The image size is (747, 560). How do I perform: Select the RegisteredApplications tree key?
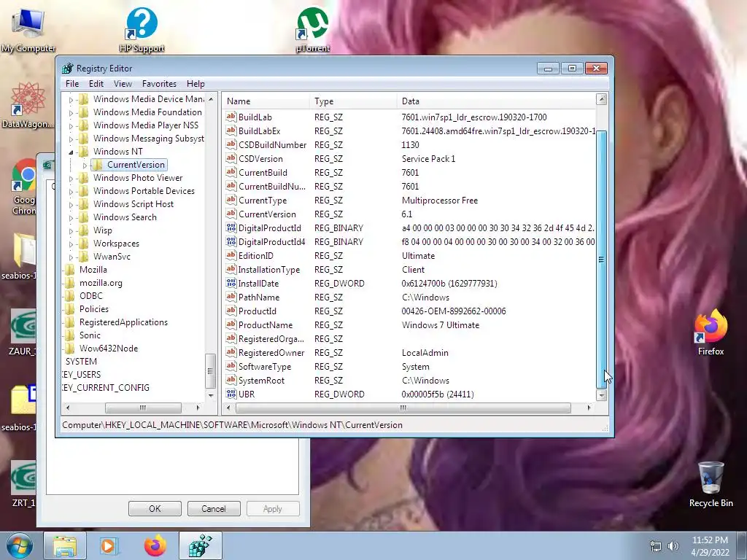(123, 322)
